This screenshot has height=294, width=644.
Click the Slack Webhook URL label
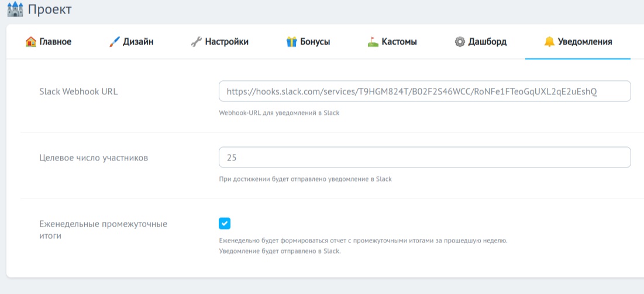coord(78,92)
